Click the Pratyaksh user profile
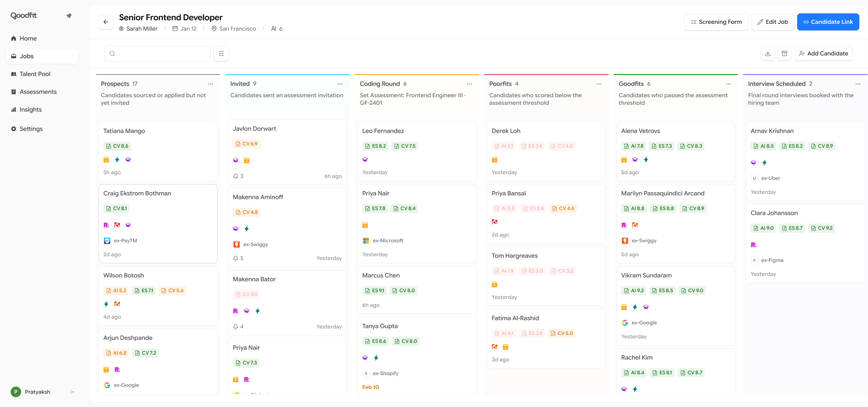 tap(30, 392)
